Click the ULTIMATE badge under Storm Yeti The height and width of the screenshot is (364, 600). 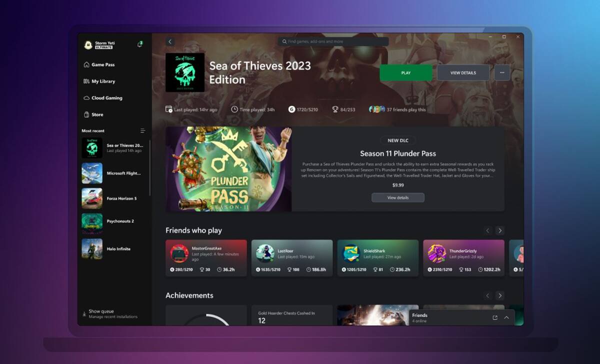point(104,47)
